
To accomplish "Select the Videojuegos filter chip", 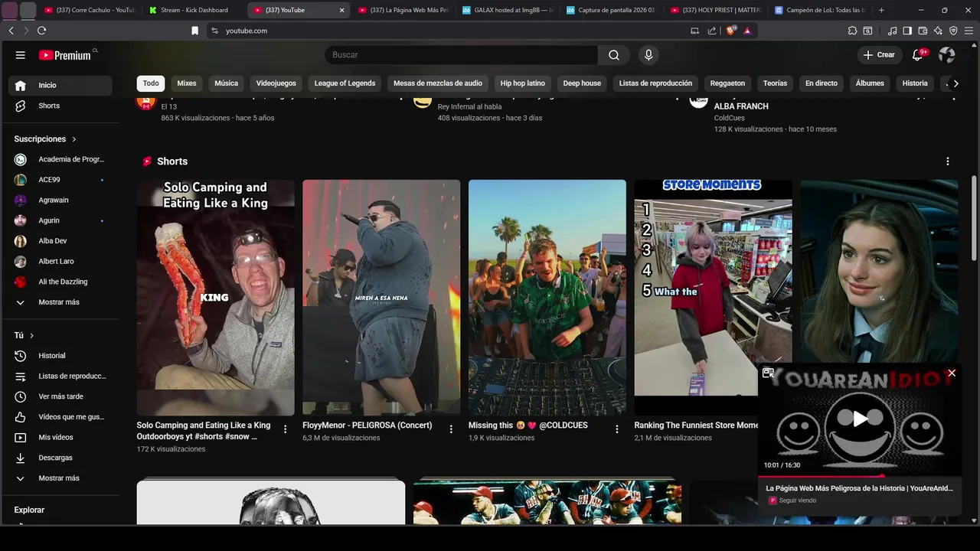I will [276, 83].
